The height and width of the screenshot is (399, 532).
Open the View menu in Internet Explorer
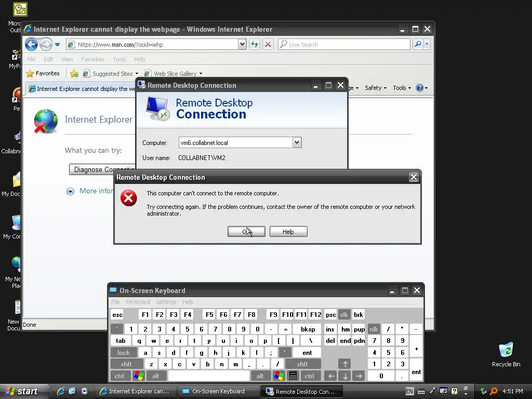67,59
